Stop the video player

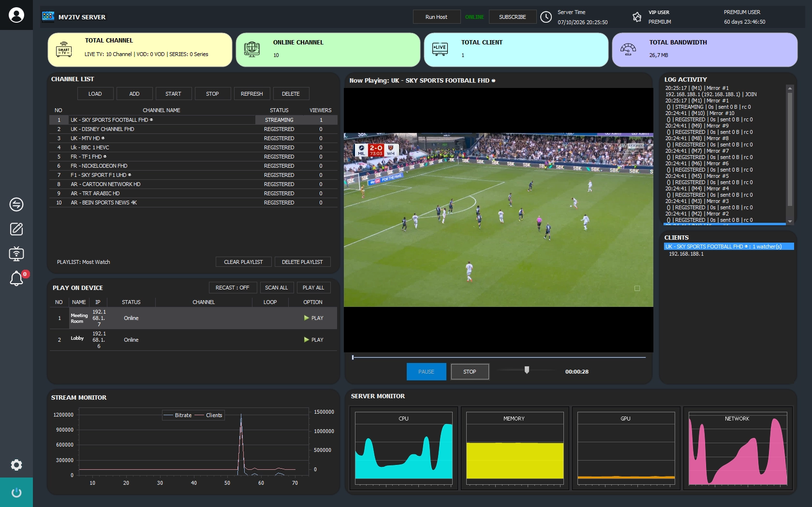pos(470,372)
